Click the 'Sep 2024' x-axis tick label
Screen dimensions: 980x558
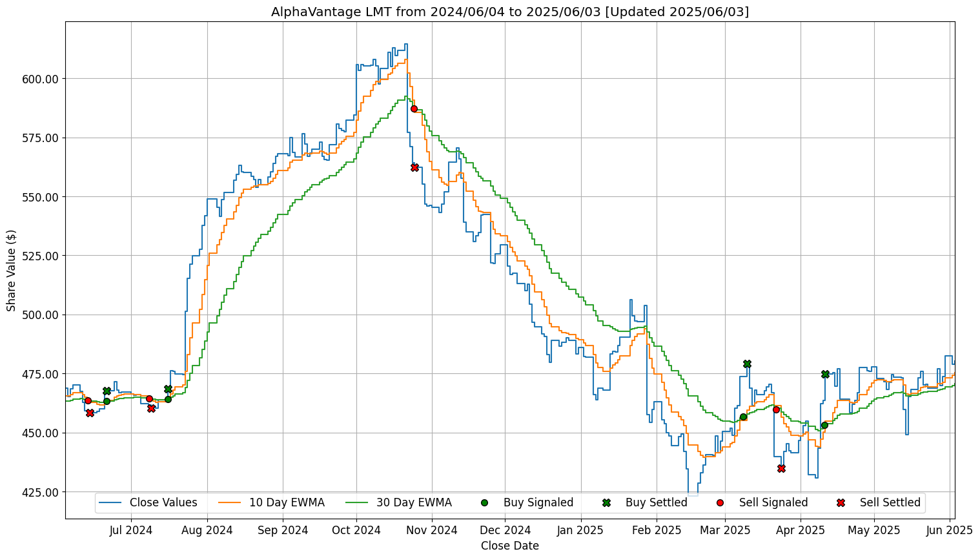tap(283, 531)
